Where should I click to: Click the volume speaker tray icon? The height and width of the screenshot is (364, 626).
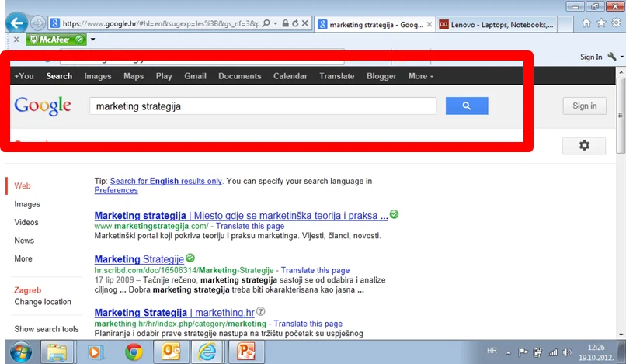pyautogui.click(x=567, y=352)
